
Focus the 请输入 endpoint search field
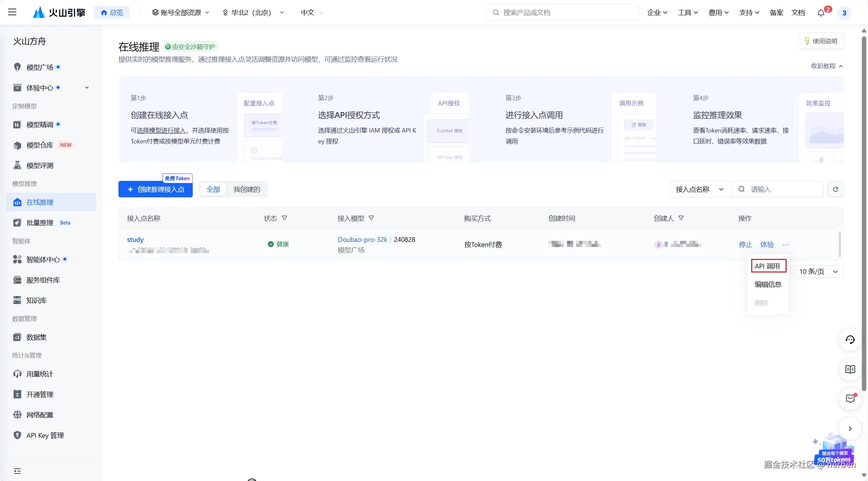(x=777, y=189)
